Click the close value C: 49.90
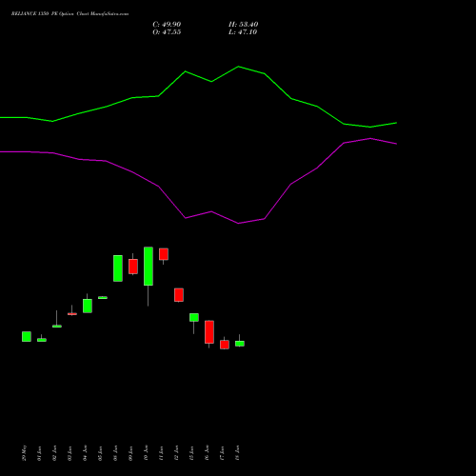The height and width of the screenshot is (476, 476). [167, 25]
